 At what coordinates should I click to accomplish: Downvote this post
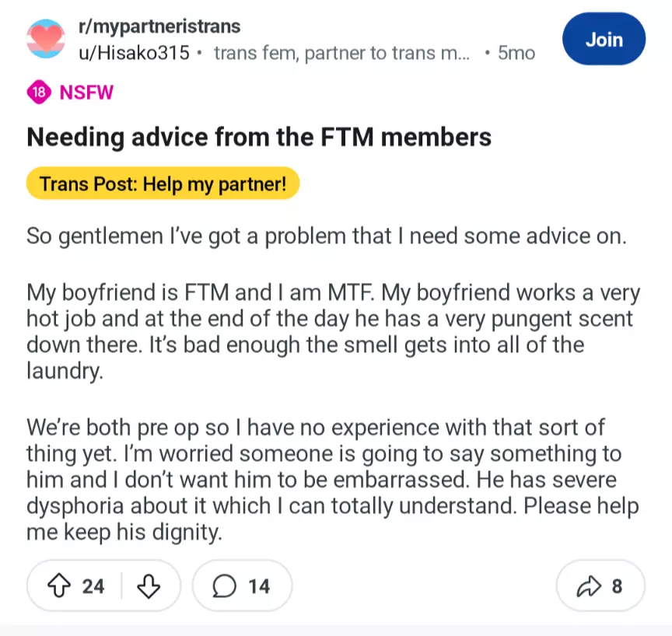coord(147,586)
